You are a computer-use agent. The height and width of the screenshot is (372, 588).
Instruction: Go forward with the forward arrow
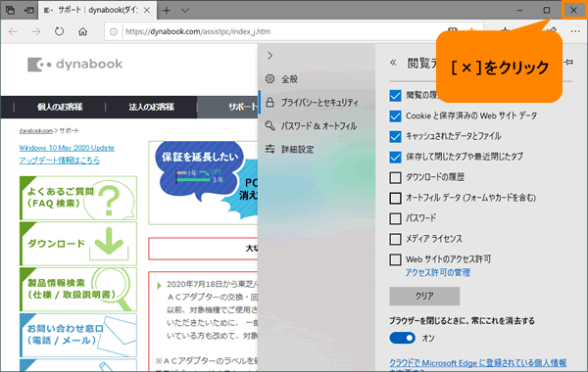coord(36,32)
